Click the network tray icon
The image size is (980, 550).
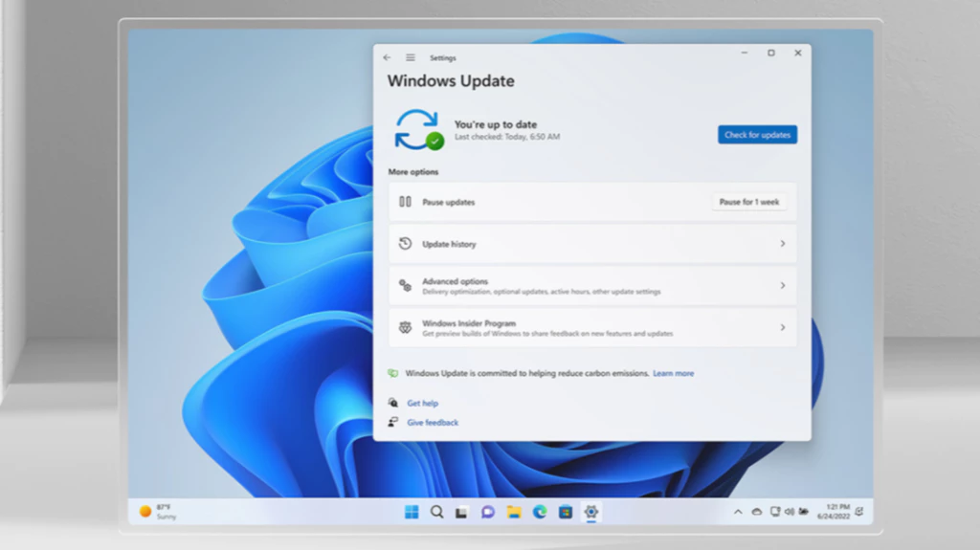click(775, 512)
